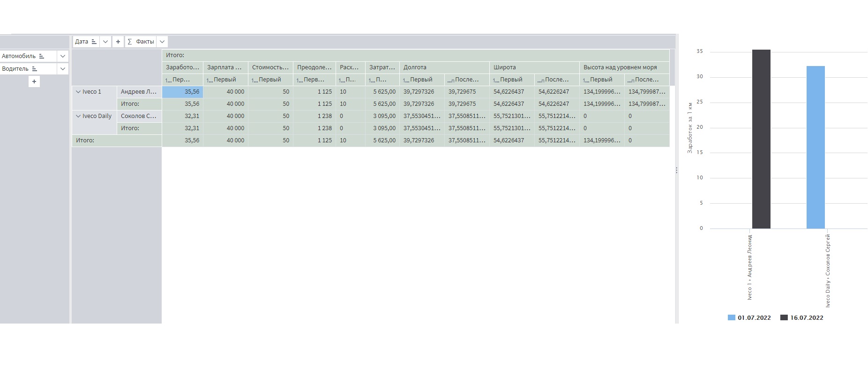This screenshot has height=376, width=868.
Task: Toggle the 16.07.2022 legend series
Action: coord(801,317)
